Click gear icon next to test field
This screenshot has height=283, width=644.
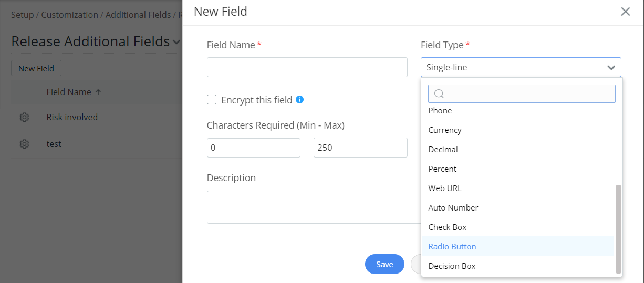[x=24, y=144]
